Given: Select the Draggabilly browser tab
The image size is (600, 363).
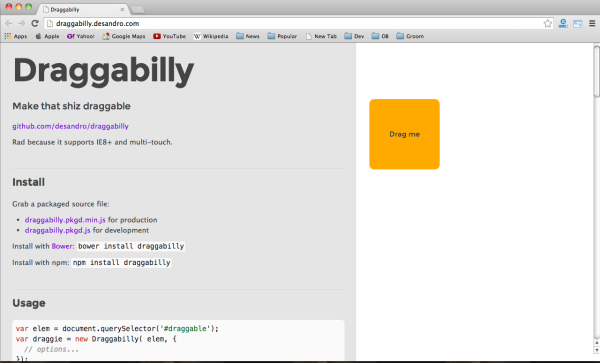Looking at the screenshot, I should [82, 10].
